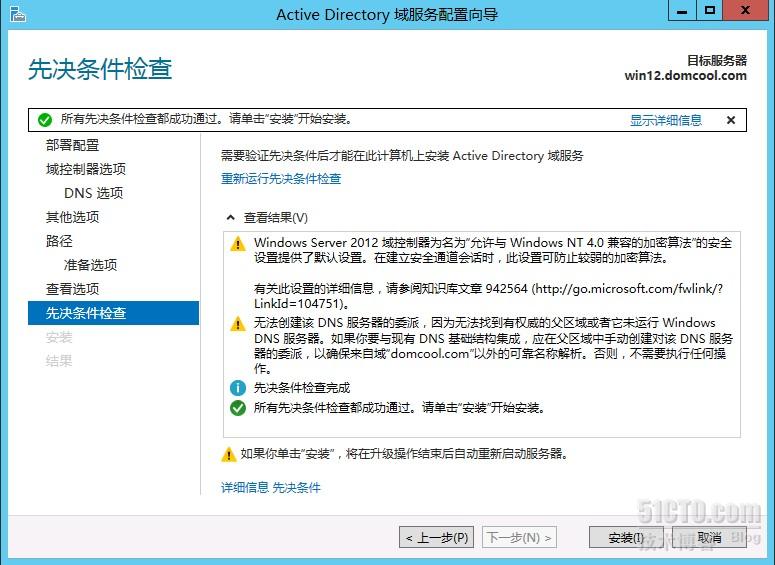775x565 pixels.
Task: Start installation with 安装(I) button
Action: (626, 537)
